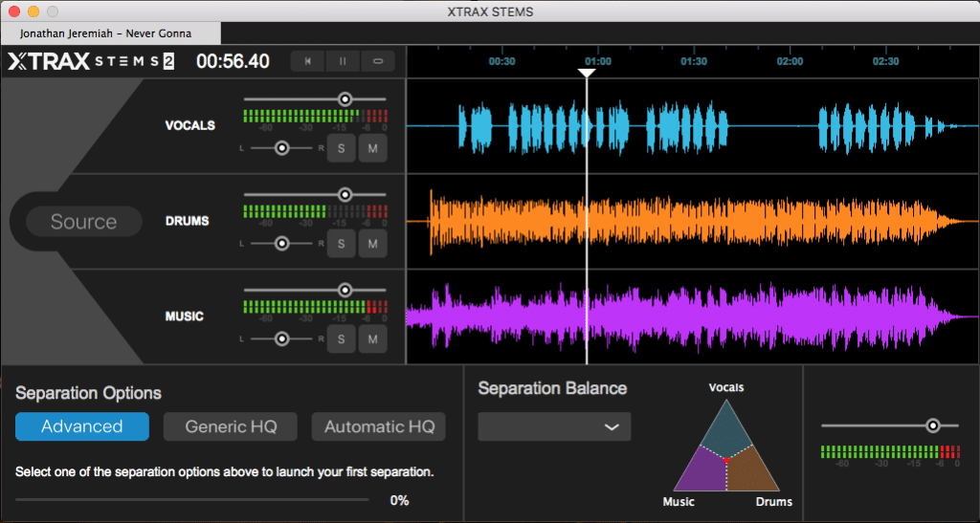Switch to Jonathan Jeremiah – Never Gonna tab
Screen dimensions: 980x523
click(111, 33)
